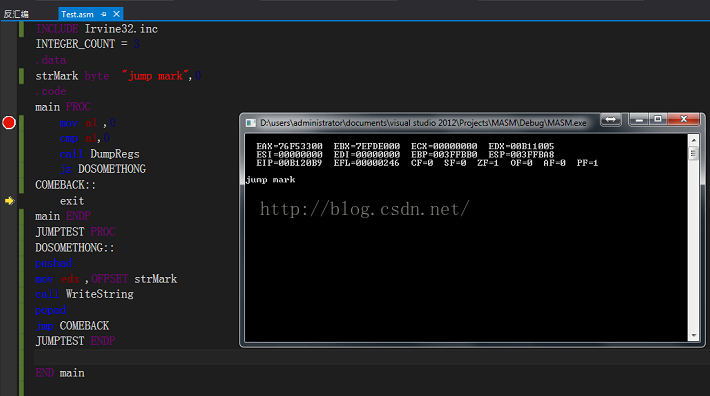Screen dimensions: 710x396
Task: Switch to the 反汇编 tab
Action: [16, 14]
